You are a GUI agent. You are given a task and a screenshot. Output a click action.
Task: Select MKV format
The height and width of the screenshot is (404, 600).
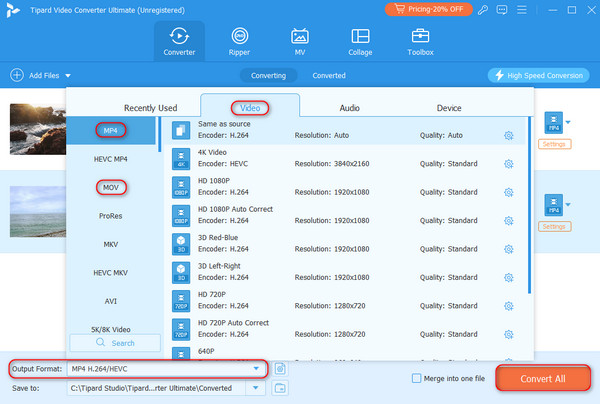[111, 244]
